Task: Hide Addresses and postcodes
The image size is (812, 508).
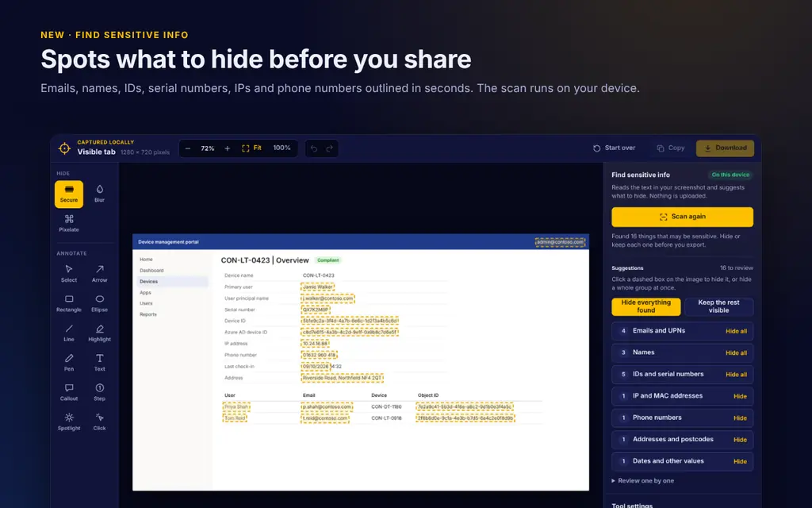Action: click(740, 440)
